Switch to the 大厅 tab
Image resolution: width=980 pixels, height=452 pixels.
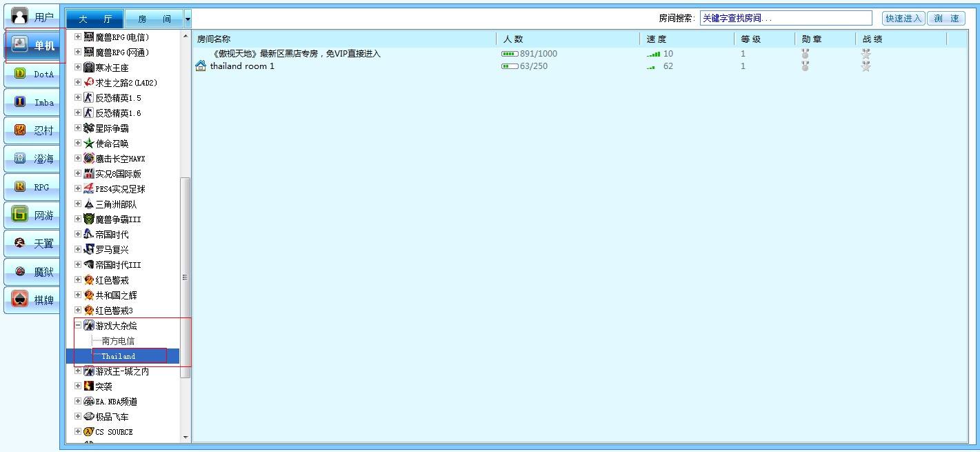[x=94, y=18]
